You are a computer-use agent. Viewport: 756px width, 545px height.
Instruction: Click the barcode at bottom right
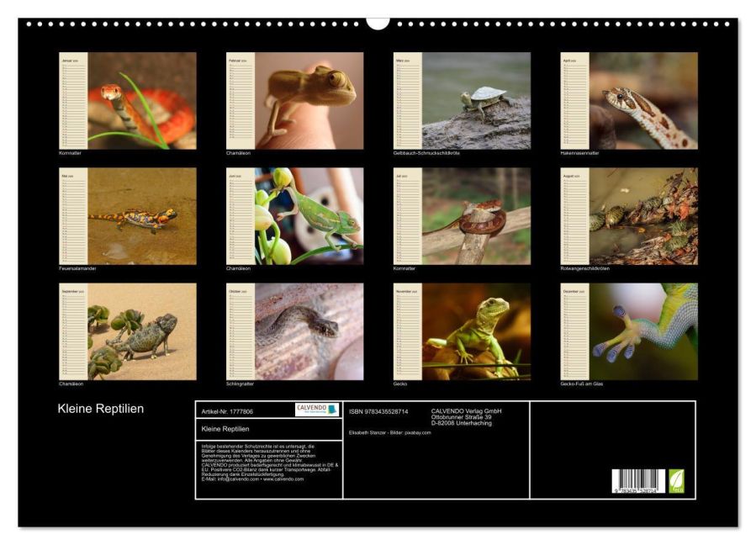click(x=637, y=481)
